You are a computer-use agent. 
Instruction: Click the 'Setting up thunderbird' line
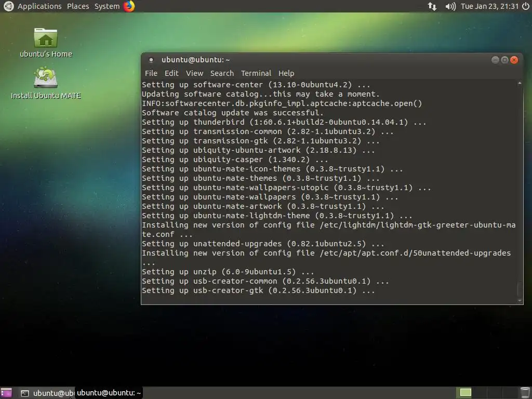tap(284, 122)
